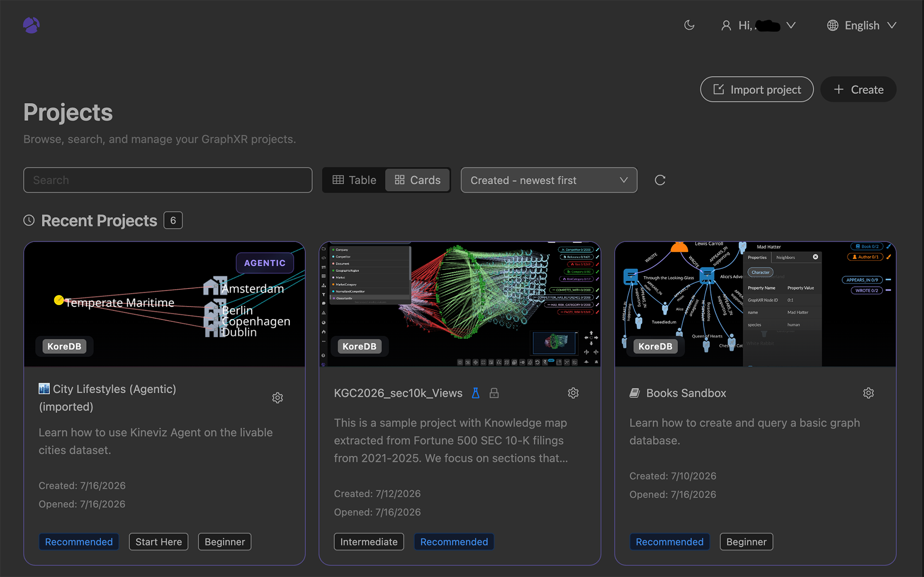Viewport: 924px width, 577px height.
Task: Open City Lifestyles project settings gear
Action: coord(278,398)
